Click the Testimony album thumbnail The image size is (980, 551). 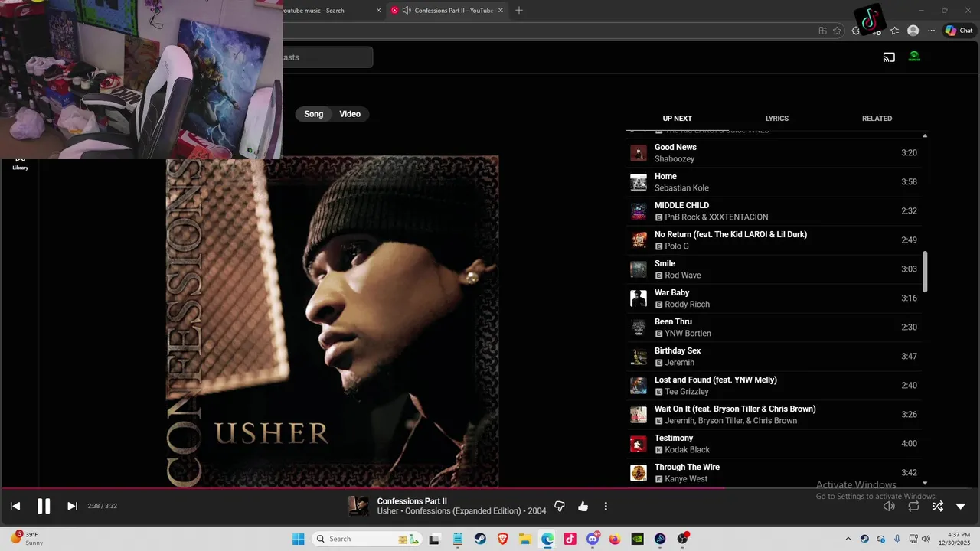pyautogui.click(x=638, y=444)
